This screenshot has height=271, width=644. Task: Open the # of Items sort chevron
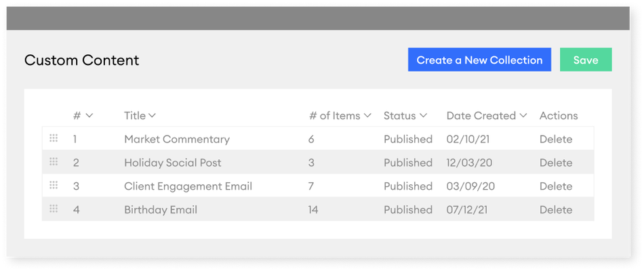367,116
